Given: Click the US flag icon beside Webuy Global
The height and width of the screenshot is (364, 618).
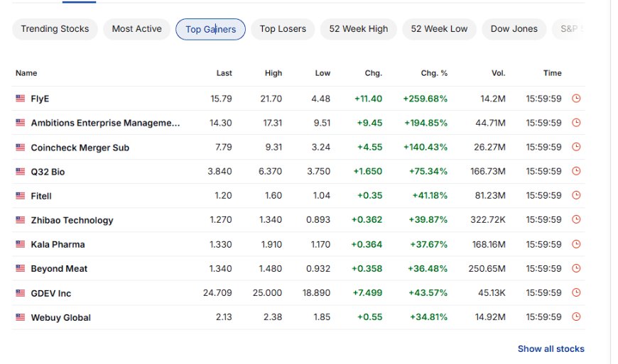Looking at the screenshot, I should [20, 317].
